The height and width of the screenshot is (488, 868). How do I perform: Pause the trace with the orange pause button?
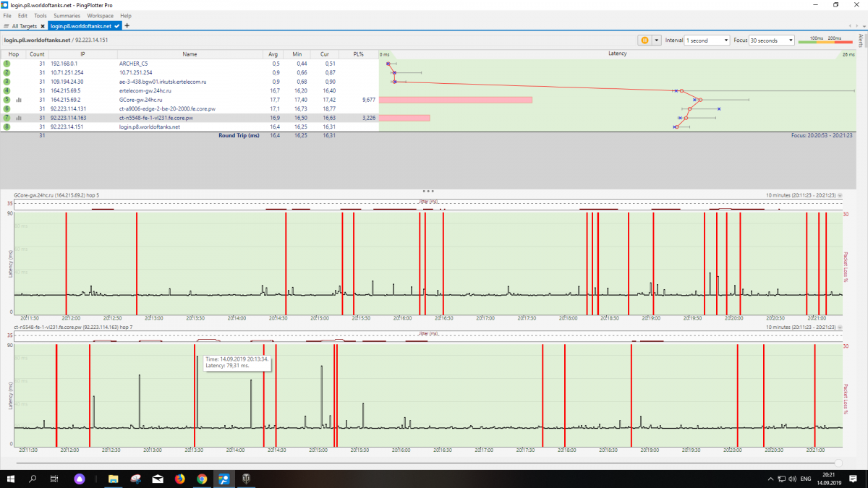coord(644,40)
